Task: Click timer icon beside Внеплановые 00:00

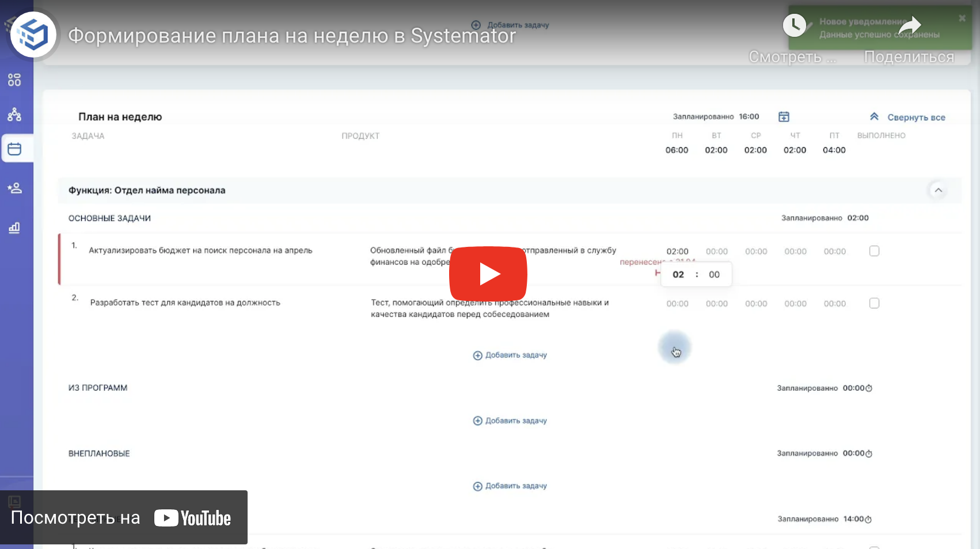Action: [869, 454]
